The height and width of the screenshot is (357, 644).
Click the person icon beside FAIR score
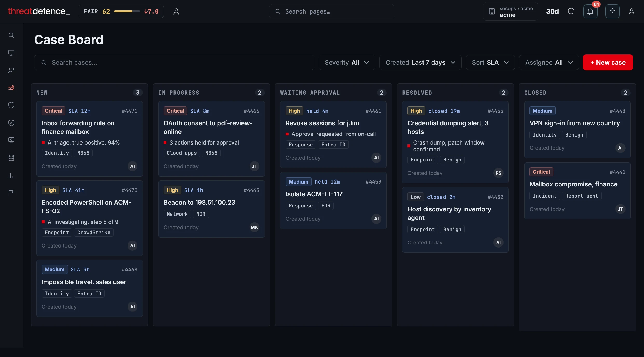point(176,11)
